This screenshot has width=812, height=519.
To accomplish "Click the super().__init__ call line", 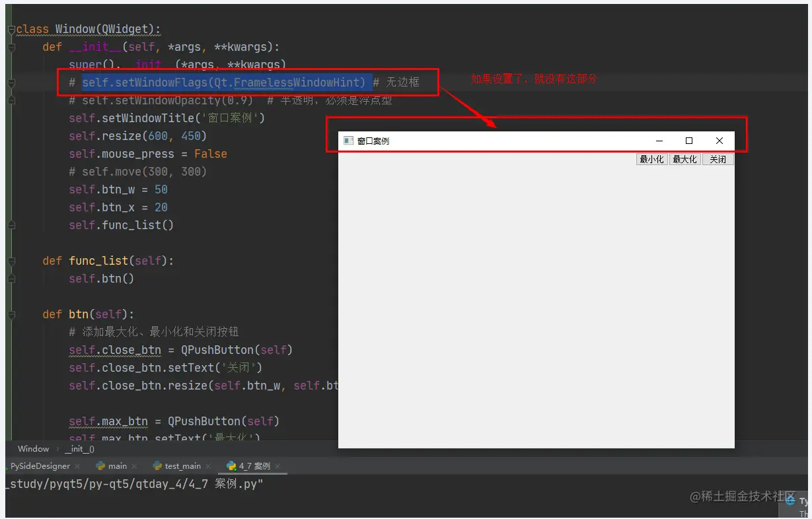I will [177, 65].
